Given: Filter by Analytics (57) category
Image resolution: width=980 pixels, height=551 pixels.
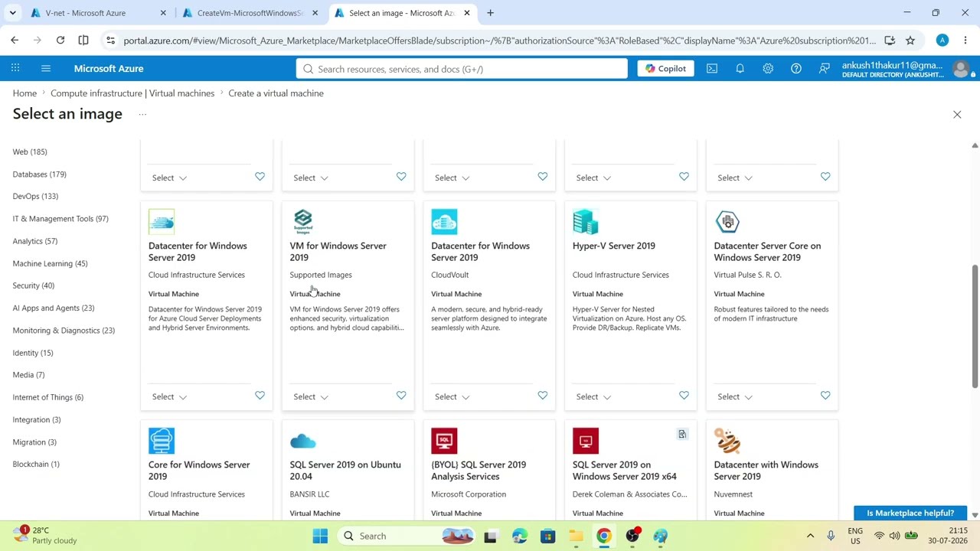Looking at the screenshot, I should coord(35,241).
